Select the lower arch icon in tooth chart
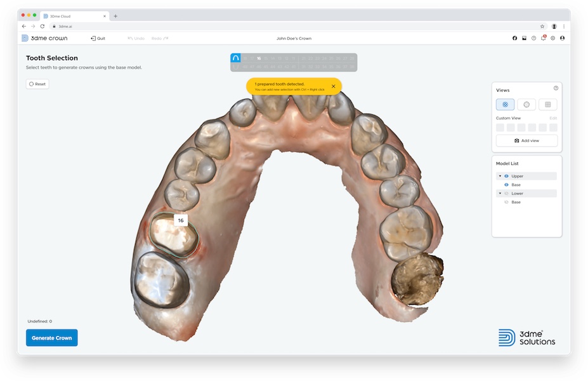Viewport: 588px width, 381px height. click(235, 67)
